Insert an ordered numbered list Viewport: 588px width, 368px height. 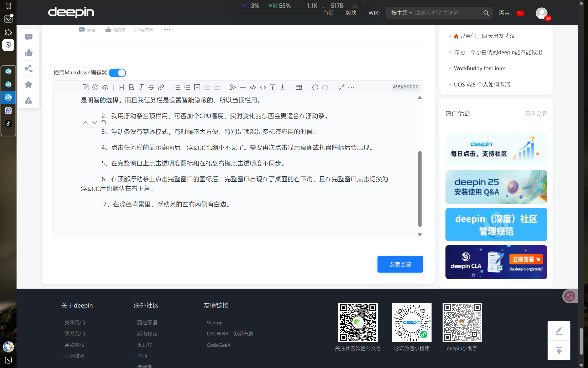coord(187,87)
